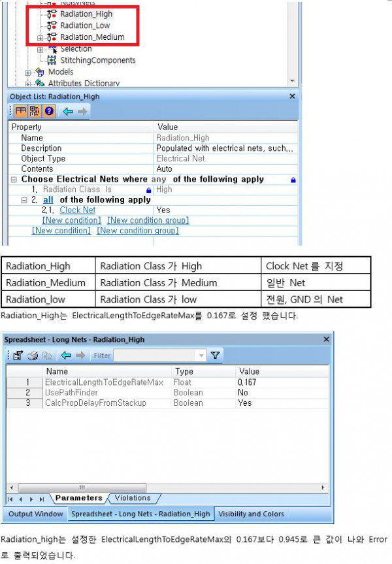Close the Object List panel
This screenshot has width=392, height=564.
292,96
